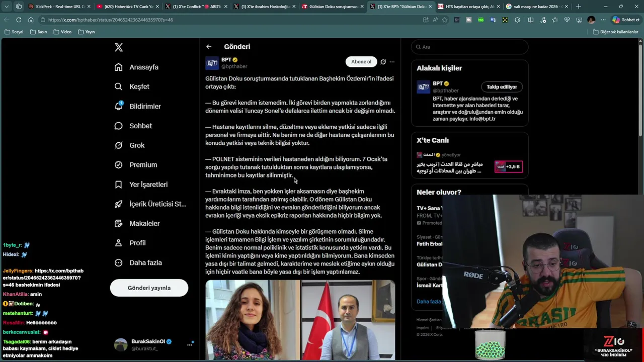Open a new browser tab

point(578,7)
